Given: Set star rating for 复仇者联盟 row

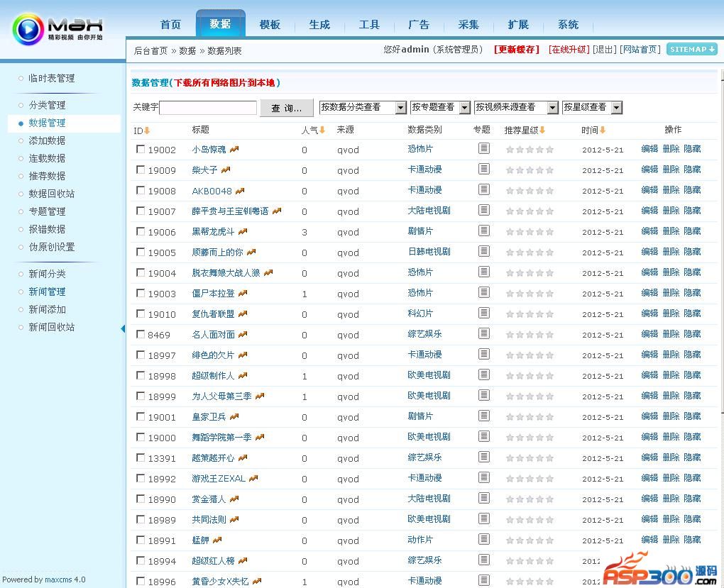Looking at the screenshot, I should [x=530, y=314].
